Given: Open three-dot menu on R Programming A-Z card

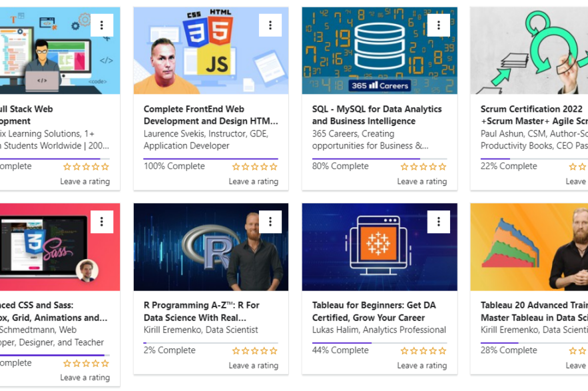Looking at the screenshot, I should point(270,222).
